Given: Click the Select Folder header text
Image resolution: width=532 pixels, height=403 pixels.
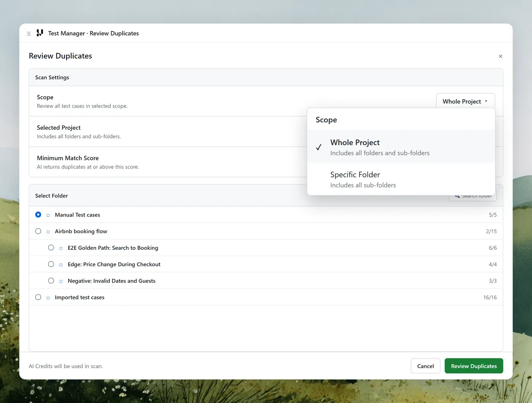Looking at the screenshot, I should [51, 195].
